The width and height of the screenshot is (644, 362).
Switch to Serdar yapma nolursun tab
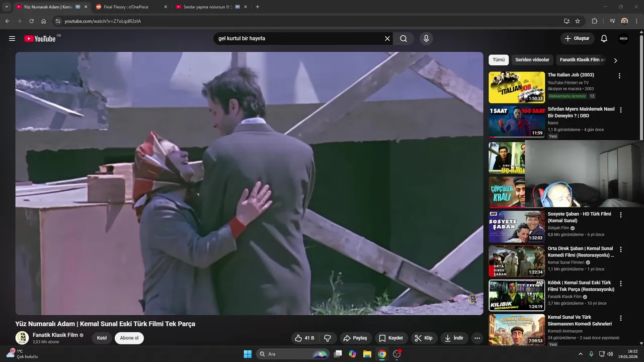[x=211, y=7]
